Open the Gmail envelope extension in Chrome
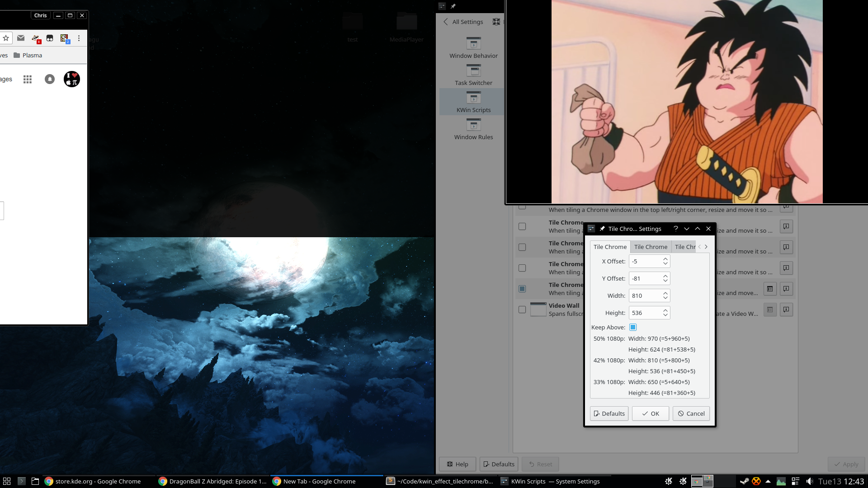Screen dimensions: 868x488 coord(21,38)
